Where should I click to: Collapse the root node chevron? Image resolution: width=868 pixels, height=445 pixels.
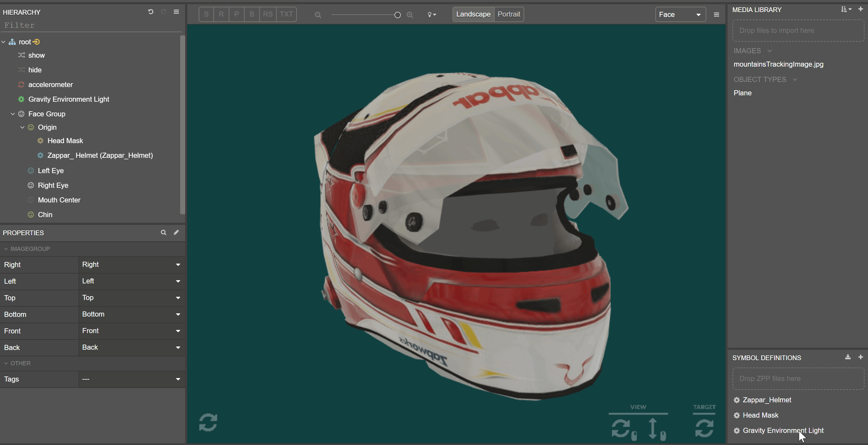[4, 42]
